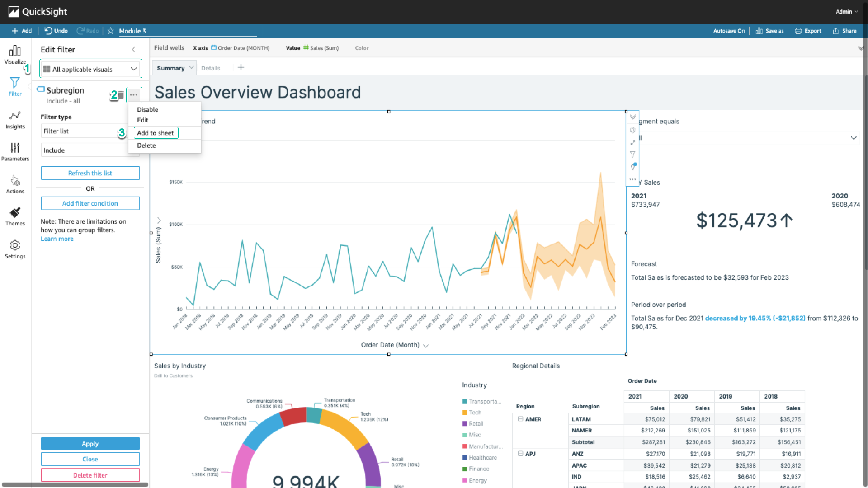This screenshot has width=868, height=488.
Task: Collapse the AMER region row
Action: (x=520, y=419)
